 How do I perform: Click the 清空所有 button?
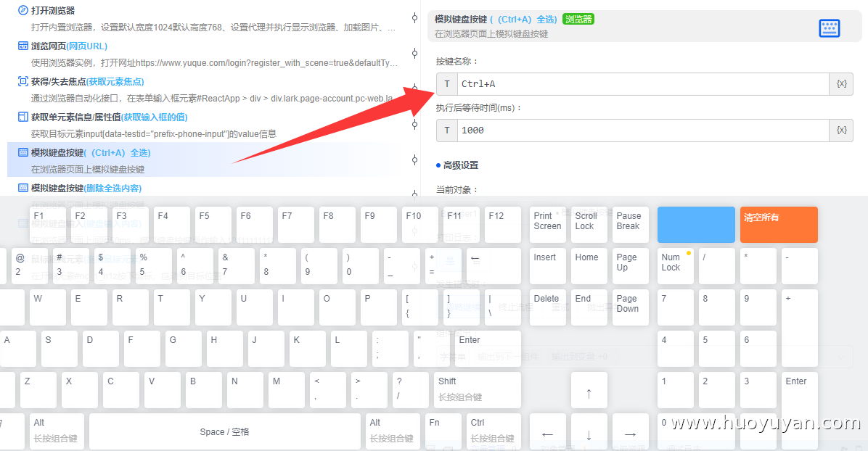(x=779, y=225)
